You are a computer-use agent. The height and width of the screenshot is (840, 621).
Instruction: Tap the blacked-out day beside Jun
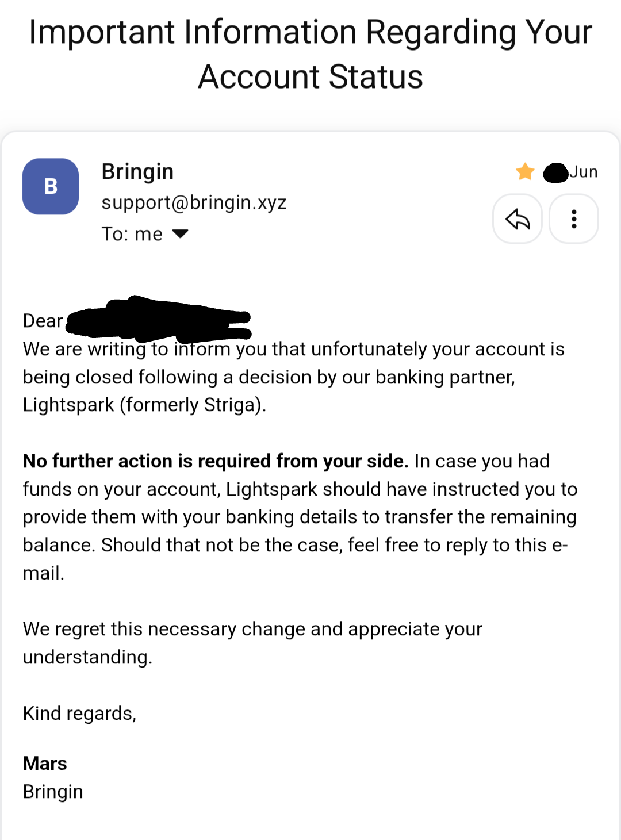[555, 172]
